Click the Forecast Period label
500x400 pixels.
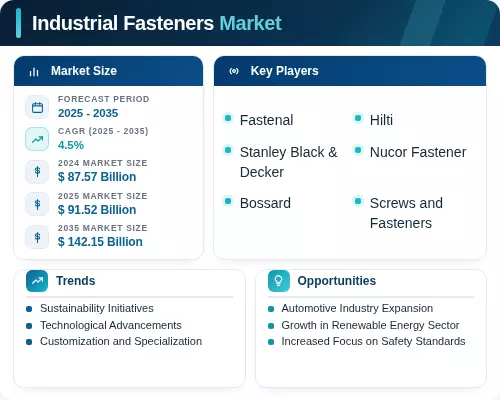(104, 99)
